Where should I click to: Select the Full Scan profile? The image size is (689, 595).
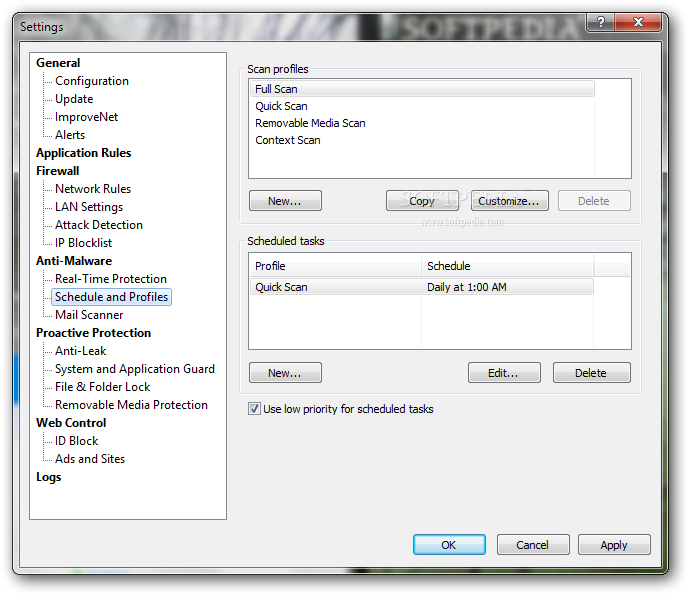[x=422, y=89]
